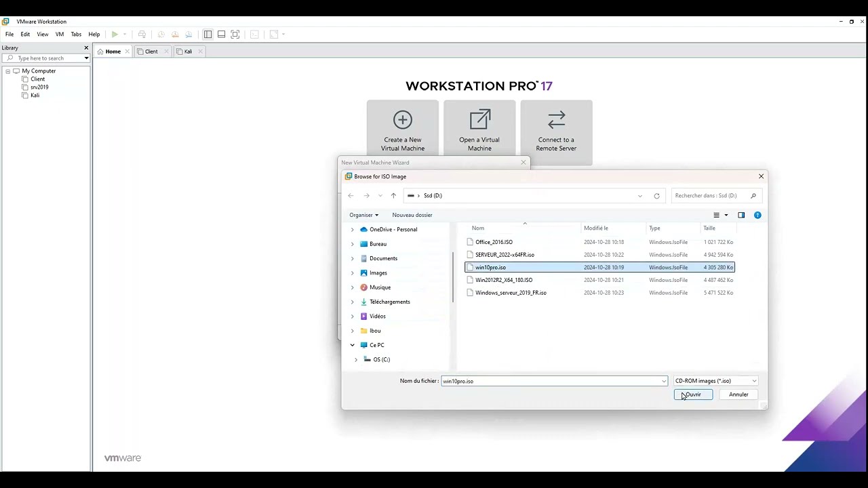Expand the Téléchargements folder node
This screenshot has height=488, width=868.
pos(352,302)
